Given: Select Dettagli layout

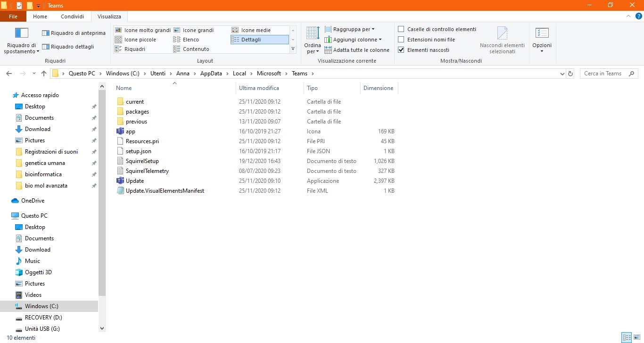Looking at the screenshot, I should pyautogui.click(x=259, y=40).
